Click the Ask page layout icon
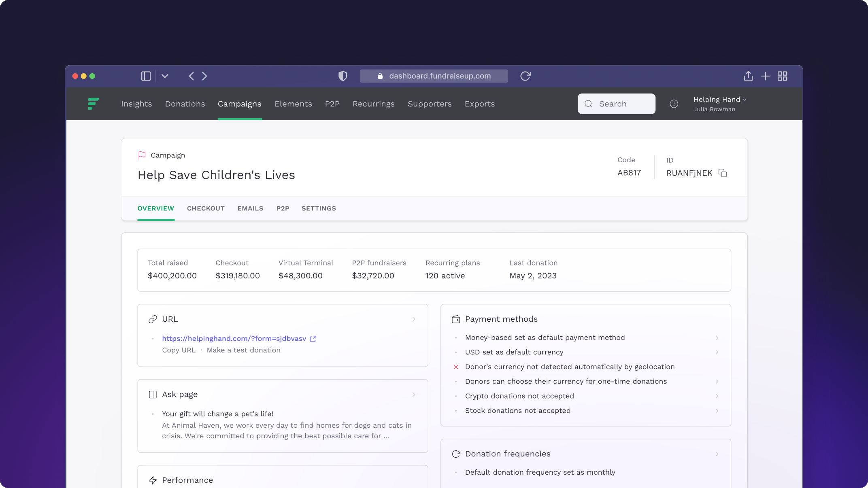This screenshot has height=488, width=868. point(153,395)
